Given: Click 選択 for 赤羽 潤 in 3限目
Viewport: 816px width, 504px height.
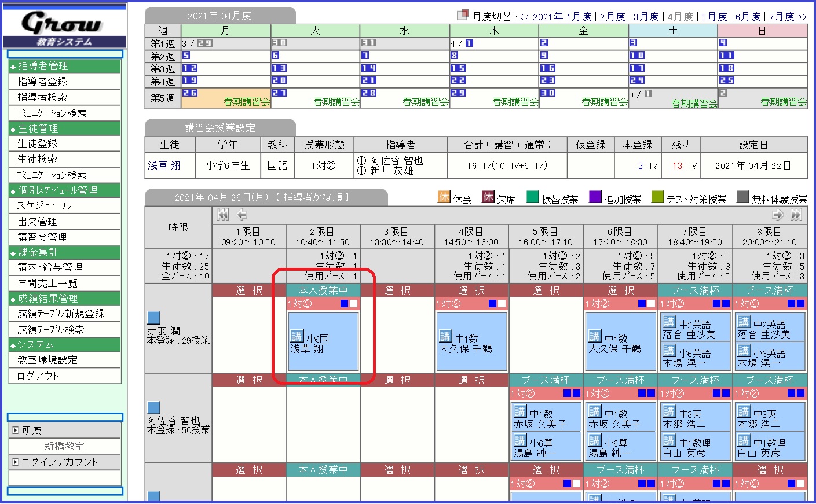Looking at the screenshot, I should click(x=397, y=290).
